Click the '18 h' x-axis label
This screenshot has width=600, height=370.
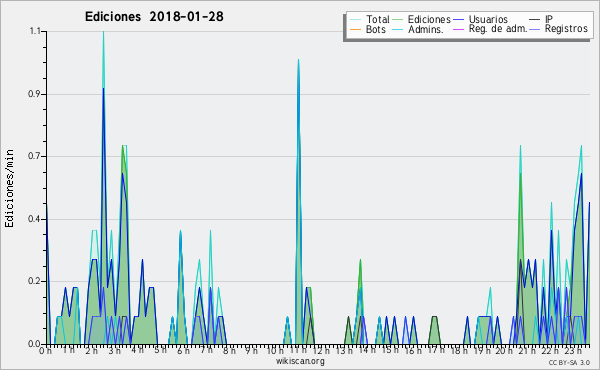pos(459,351)
